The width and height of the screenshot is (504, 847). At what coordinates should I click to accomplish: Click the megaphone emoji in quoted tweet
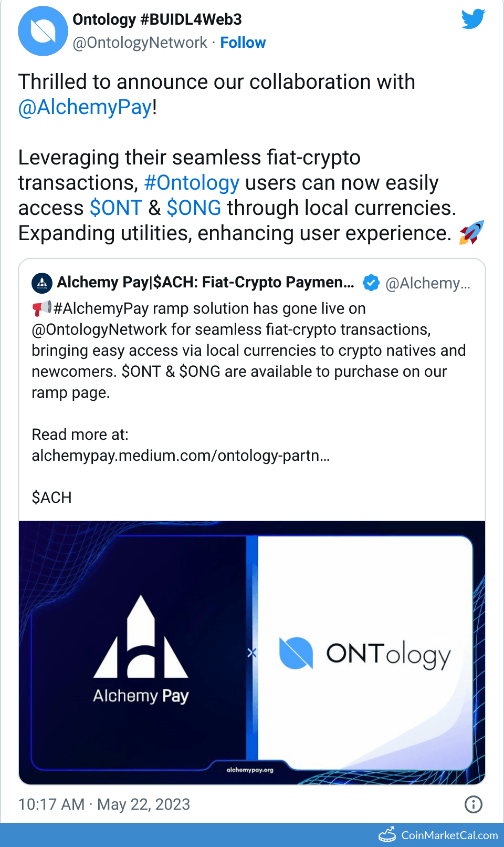42,308
